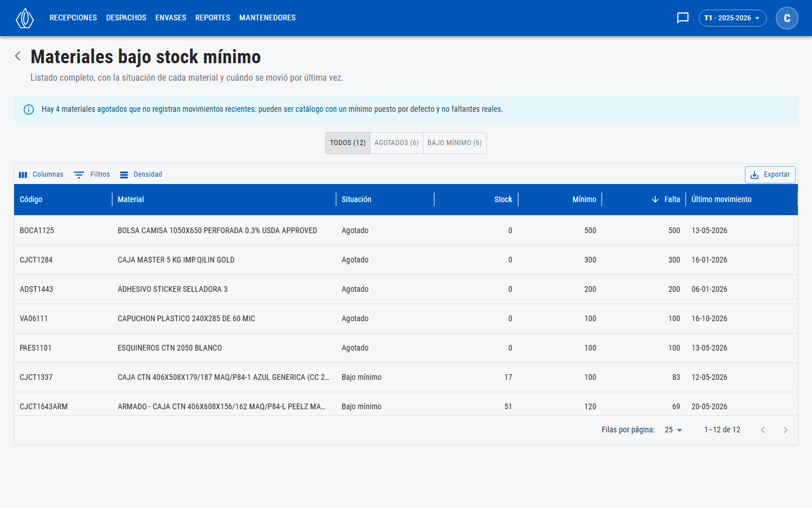Open the DESPACHOS menu
This screenshot has width=812, height=508.
pyautogui.click(x=126, y=18)
